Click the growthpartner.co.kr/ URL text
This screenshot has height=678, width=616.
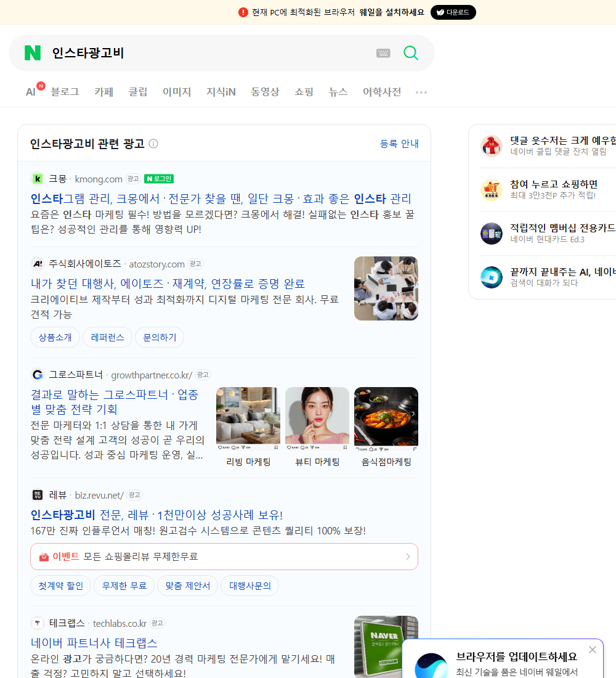point(152,375)
